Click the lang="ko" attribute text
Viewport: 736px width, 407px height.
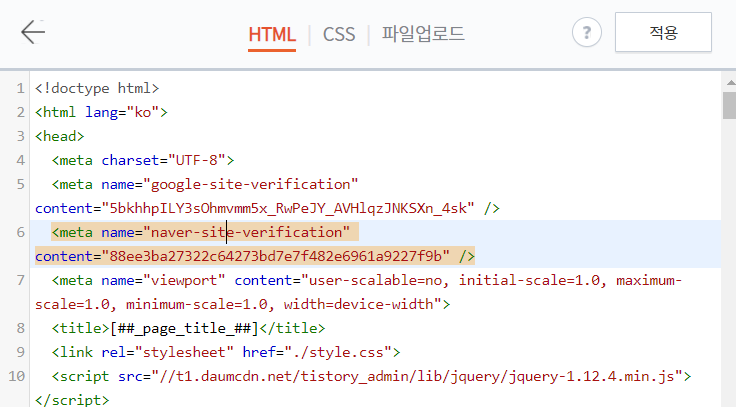click(122, 112)
